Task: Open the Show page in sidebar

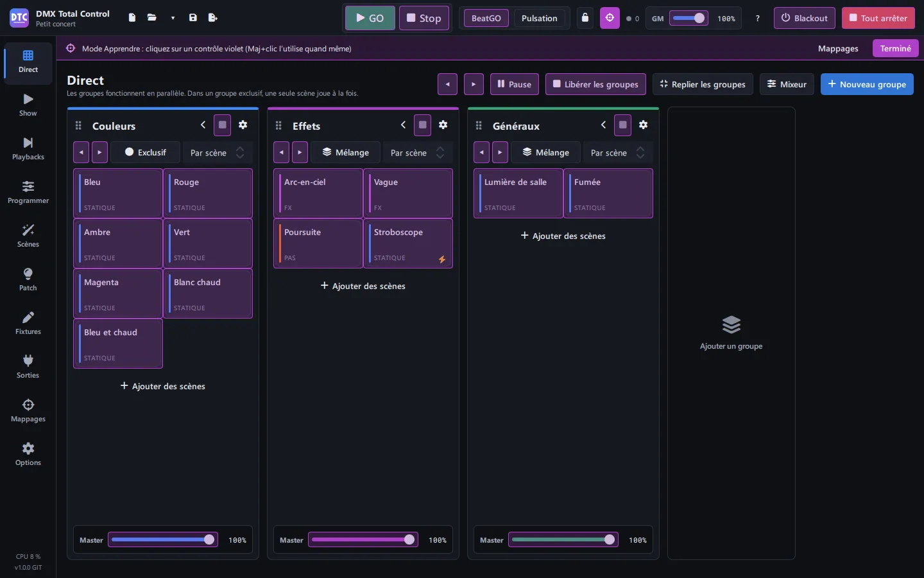Action: (x=28, y=106)
